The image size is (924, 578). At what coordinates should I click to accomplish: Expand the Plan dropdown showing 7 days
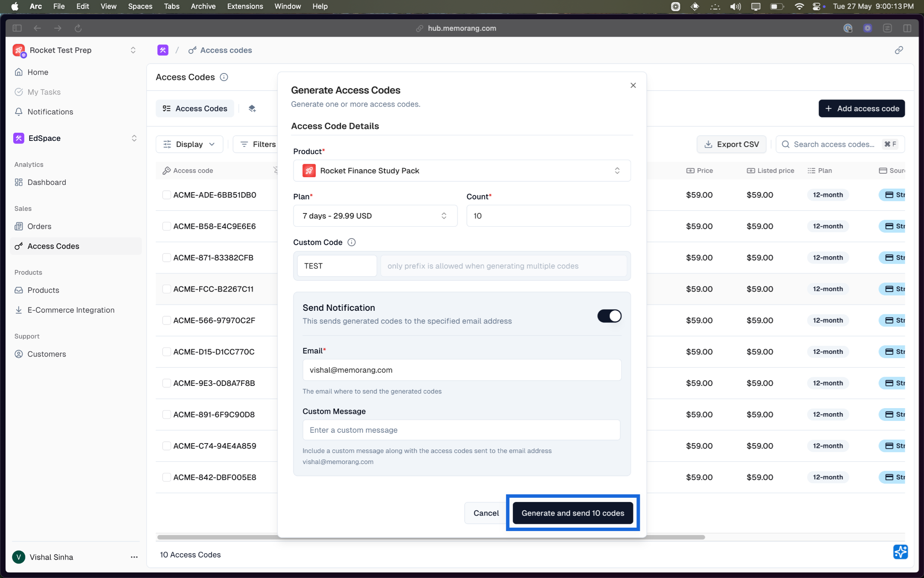(x=375, y=216)
